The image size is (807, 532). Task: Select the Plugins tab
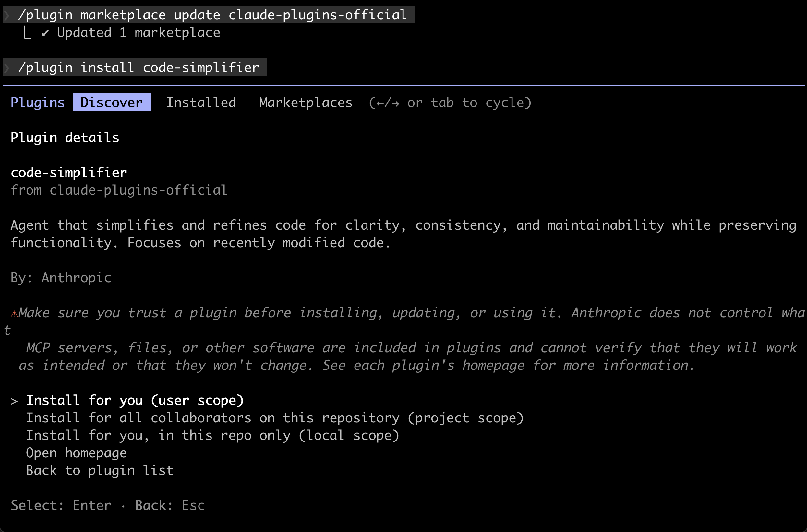(x=37, y=102)
